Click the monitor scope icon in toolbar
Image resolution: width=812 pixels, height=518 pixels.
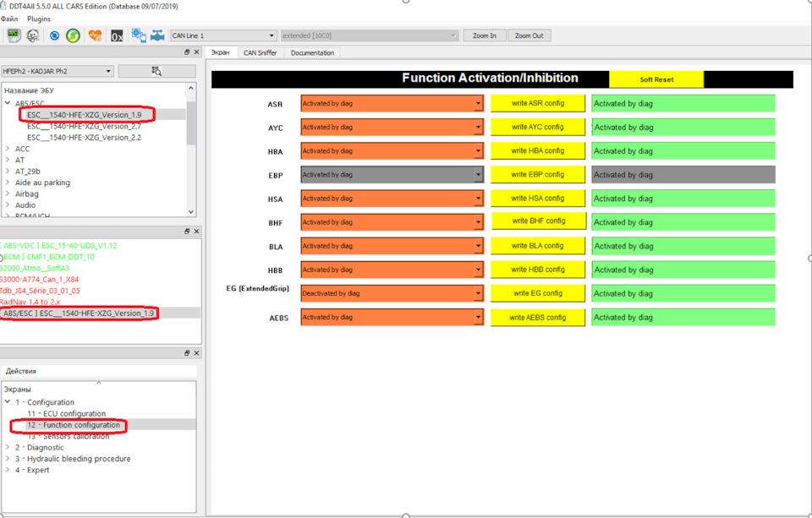pyautogui.click(x=14, y=35)
